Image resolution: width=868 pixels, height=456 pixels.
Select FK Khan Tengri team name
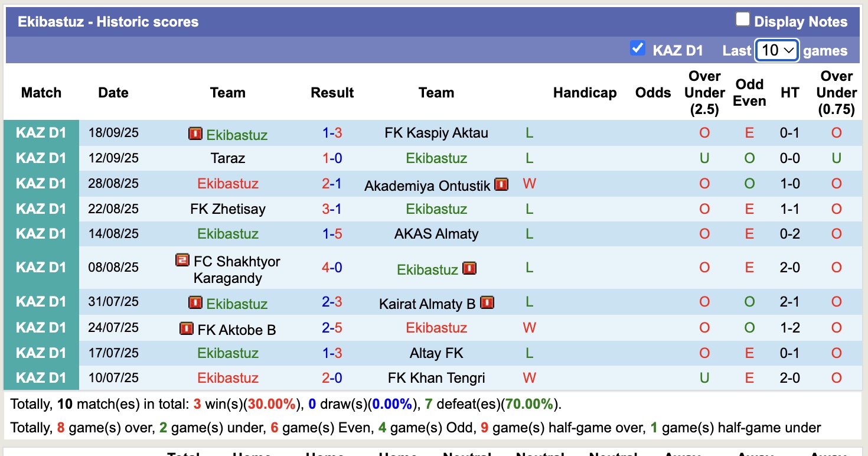[436, 378]
